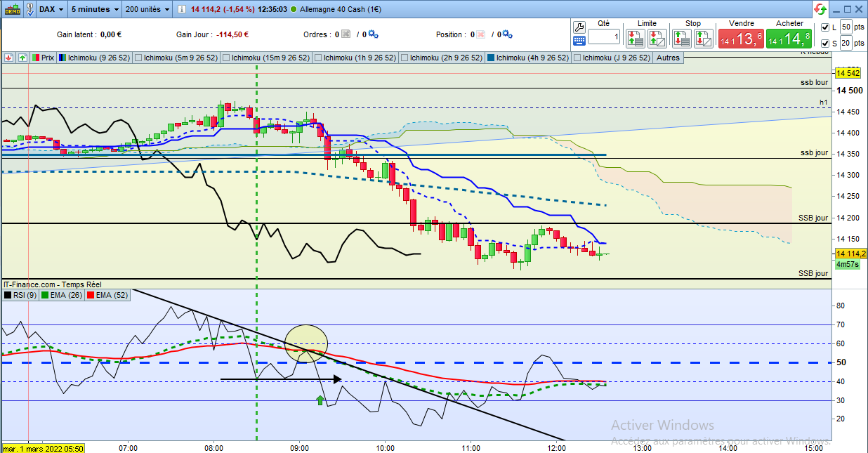
Task: Click the 4m57s countdown label
Action: 847,265
